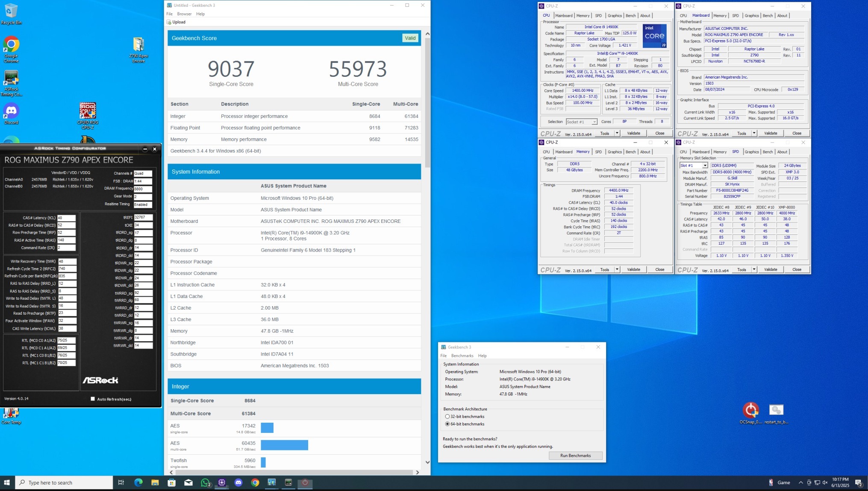Expand the Slot #1 memory slot dropdown
The image size is (868, 491).
tap(705, 166)
